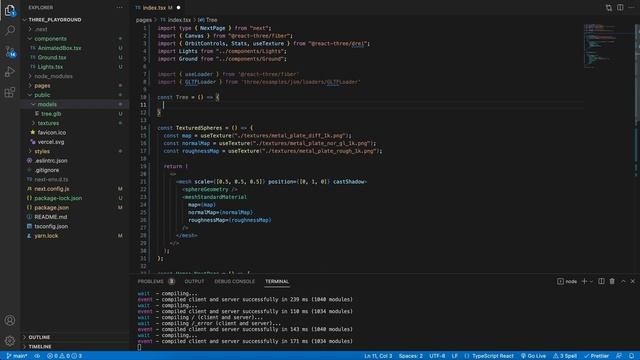
Task: Open the Extensions view icon
Action: tap(10, 92)
